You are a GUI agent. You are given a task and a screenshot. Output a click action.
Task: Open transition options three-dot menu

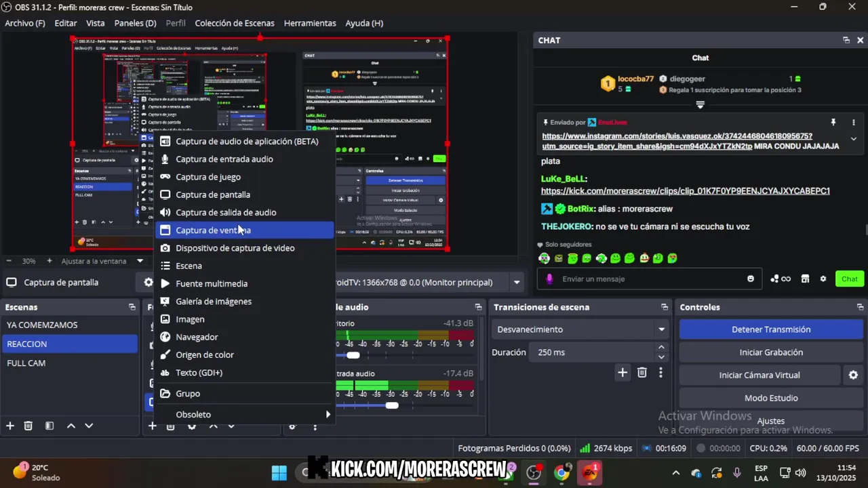pos(660,372)
